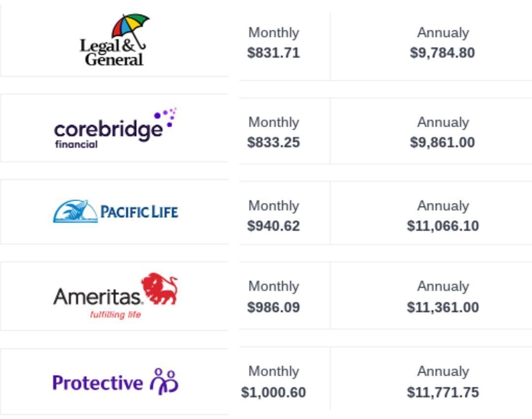Viewport: 532px width, 419px height.
Task: Click the Ameritas fulfilling life tagline
Action: click(x=115, y=315)
